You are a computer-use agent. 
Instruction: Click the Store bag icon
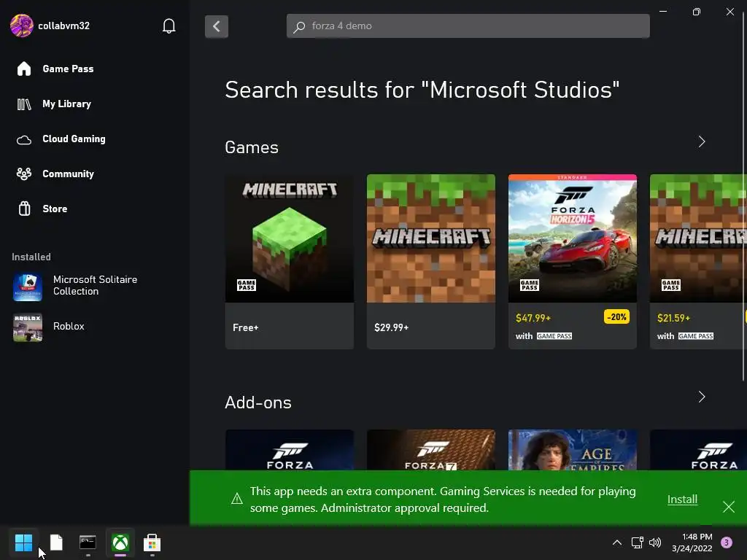click(x=24, y=209)
